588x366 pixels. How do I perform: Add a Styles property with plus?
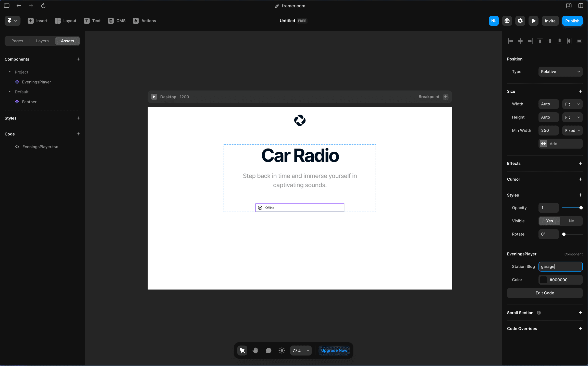pos(580,195)
